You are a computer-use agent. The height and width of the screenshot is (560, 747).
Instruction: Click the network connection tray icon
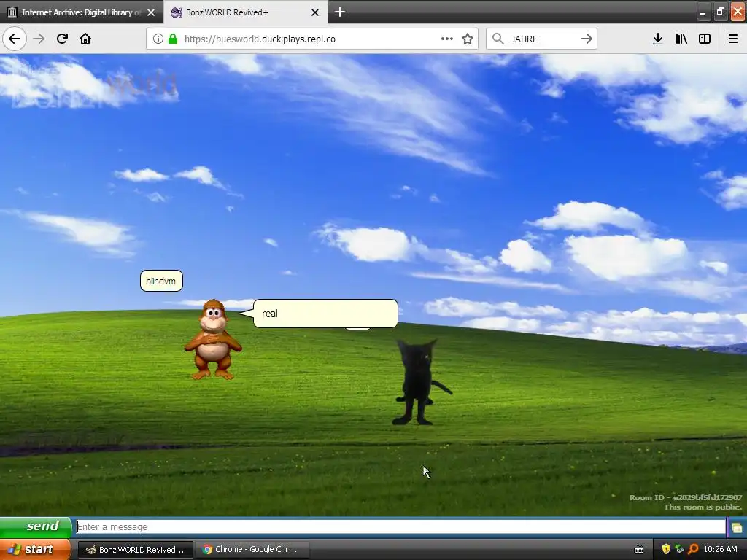pos(679,550)
